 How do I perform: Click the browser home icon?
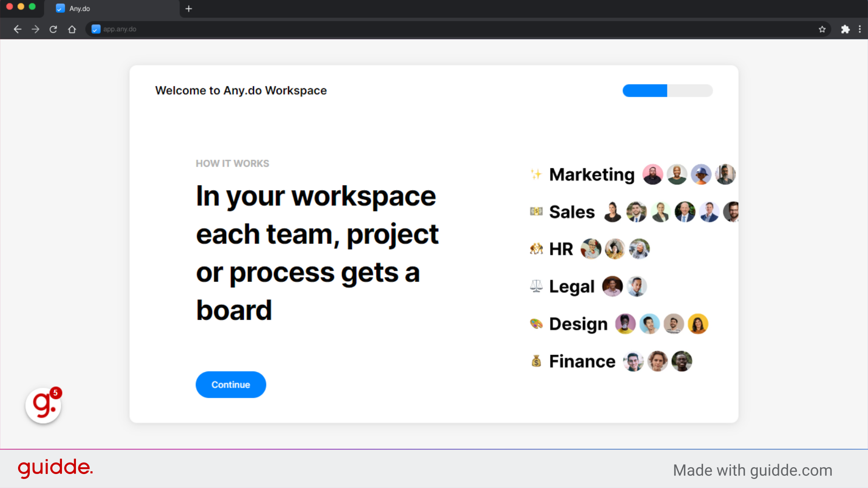pyautogui.click(x=72, y=29)
